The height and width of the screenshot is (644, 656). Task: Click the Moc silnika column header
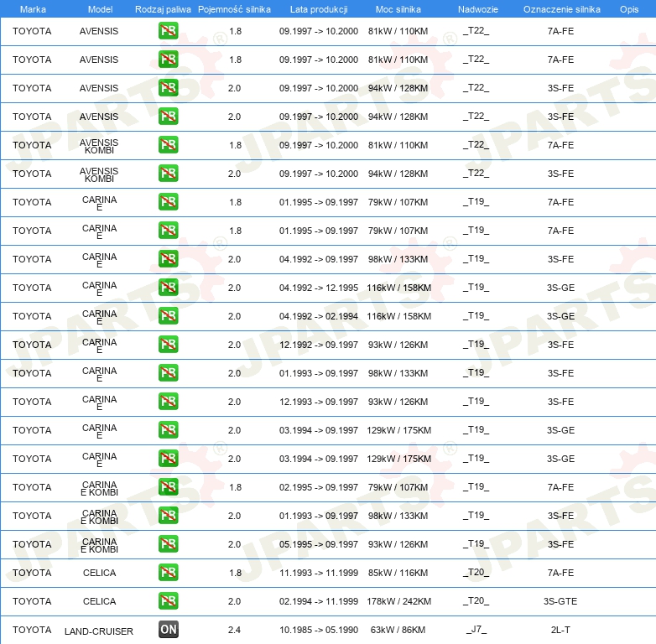tap(398, 9)
